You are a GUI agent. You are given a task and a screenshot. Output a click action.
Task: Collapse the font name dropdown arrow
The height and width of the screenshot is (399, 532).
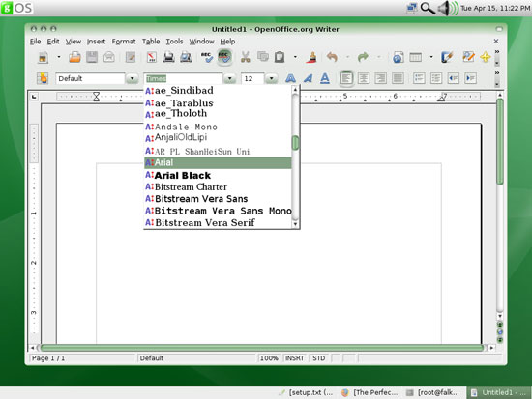pyautogui.click(x=229, y=78)
